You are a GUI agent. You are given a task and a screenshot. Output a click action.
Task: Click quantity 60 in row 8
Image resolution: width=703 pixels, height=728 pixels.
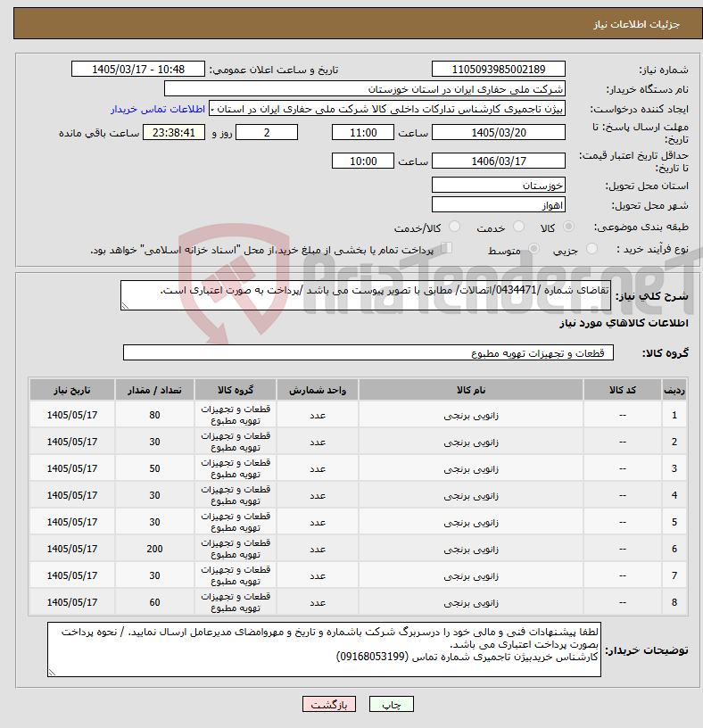pos(154,601)
